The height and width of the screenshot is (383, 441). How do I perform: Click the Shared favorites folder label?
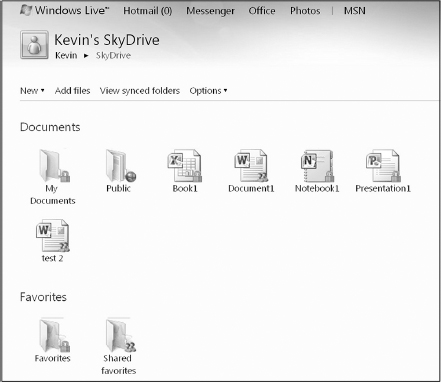(x=118, y=364)
